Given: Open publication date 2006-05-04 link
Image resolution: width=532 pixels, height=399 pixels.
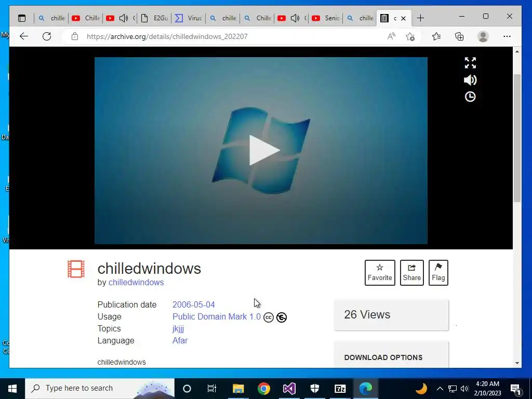Looking at the screenshot, I should [x=193, y=304].
